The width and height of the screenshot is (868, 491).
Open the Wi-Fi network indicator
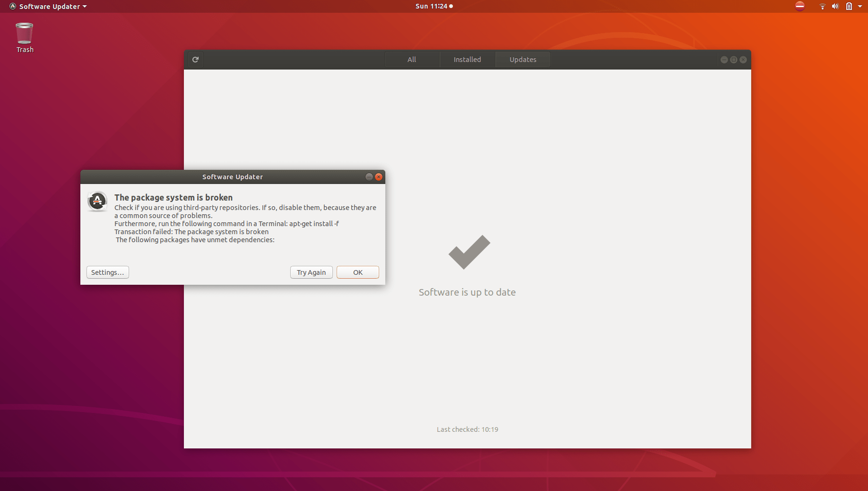tap(822, 6)
